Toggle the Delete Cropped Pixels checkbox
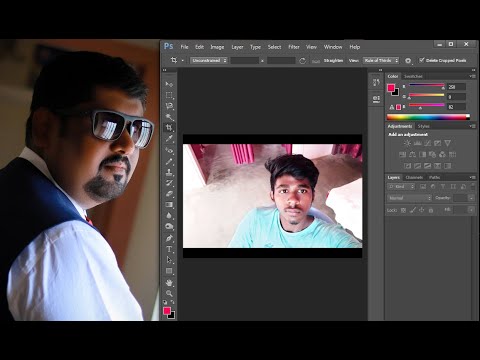Screen dimensions: 480x360 pos(422,60)
